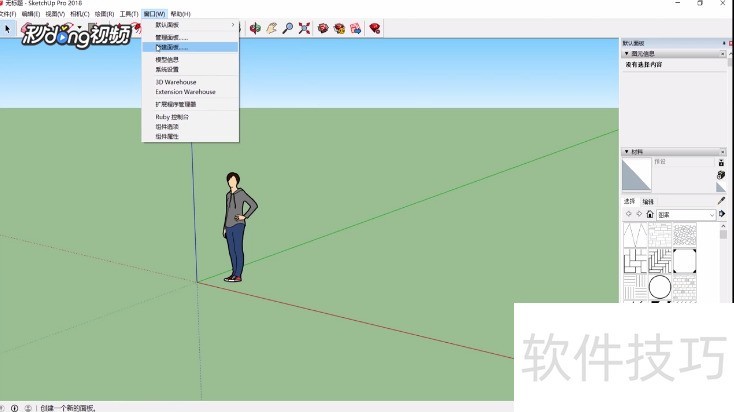Click the Share Component toolbar icon
Image resolution: width=734 pixels, height=412 pixels.
356,29
